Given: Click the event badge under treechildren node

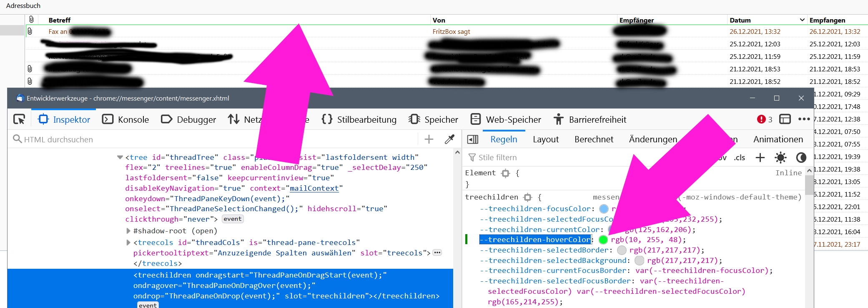Looking at the screenshot, I should pyautogui.click(x=148, y=305).
